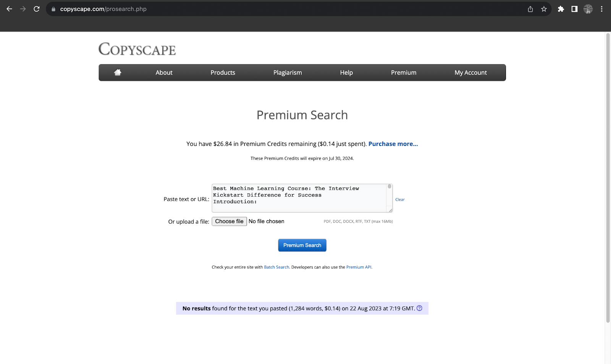Image resolution: width=611 pixels, height=364 pixels.
Task: Click the blue Premium Search button
Action: [x=302, y=245]
